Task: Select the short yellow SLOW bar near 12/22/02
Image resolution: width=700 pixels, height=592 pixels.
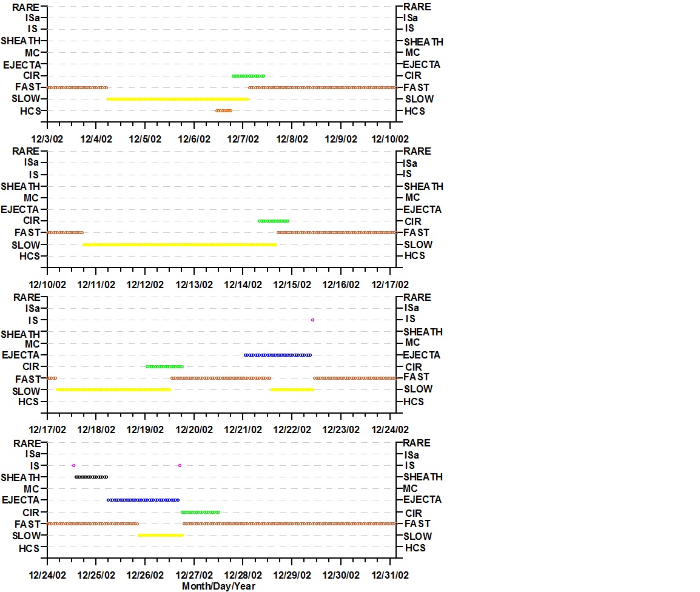Action: point(292,390)
